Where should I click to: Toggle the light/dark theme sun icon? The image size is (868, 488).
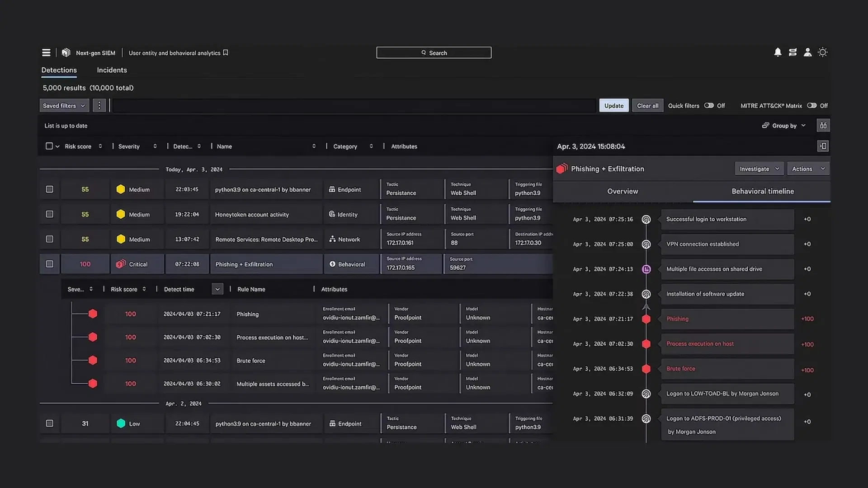[823, 52]
